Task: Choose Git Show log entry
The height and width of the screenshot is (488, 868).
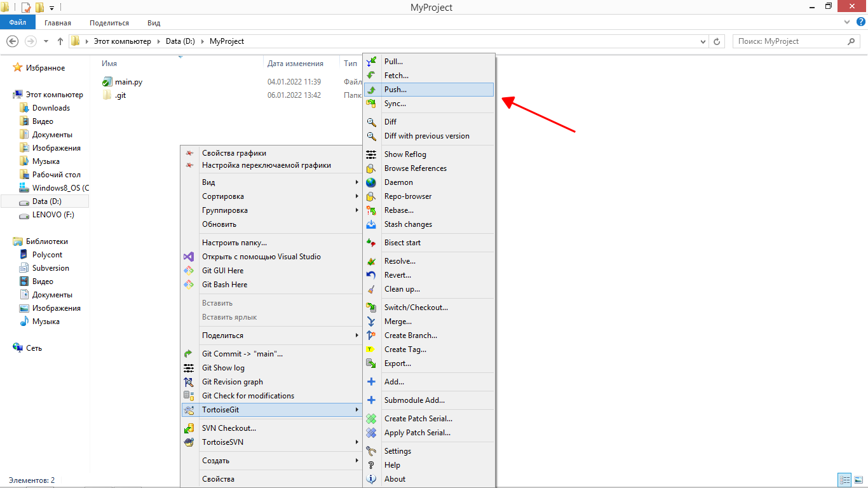Action: (271, 368)
